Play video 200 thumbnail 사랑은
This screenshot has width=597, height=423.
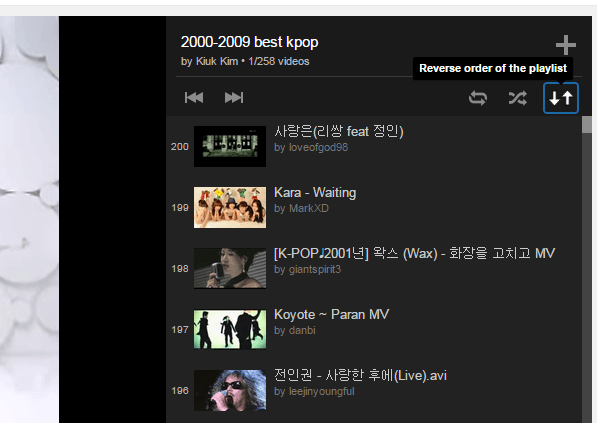(230, 146)
